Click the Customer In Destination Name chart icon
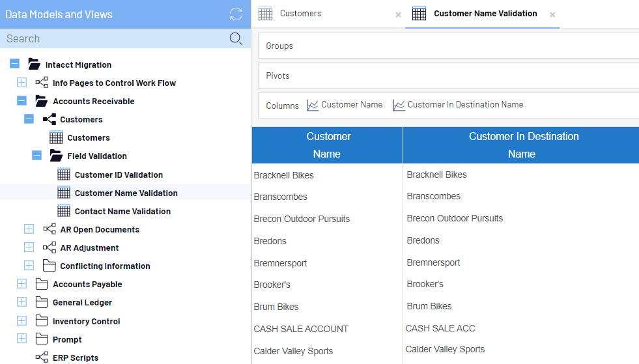 [399, 105]
